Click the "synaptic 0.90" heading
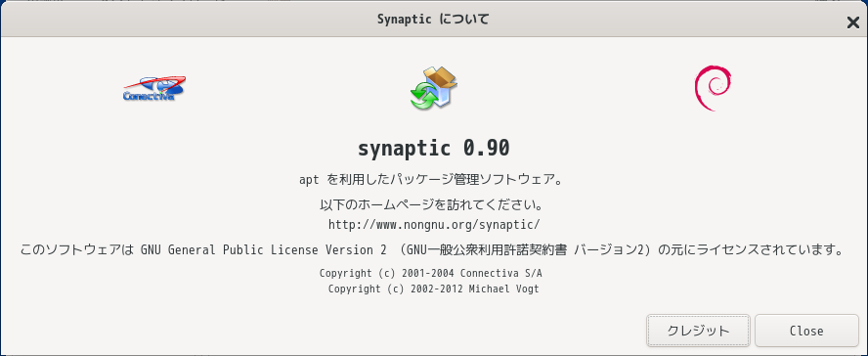The height and width of the screenshot is (356, 868). point(433,148)
